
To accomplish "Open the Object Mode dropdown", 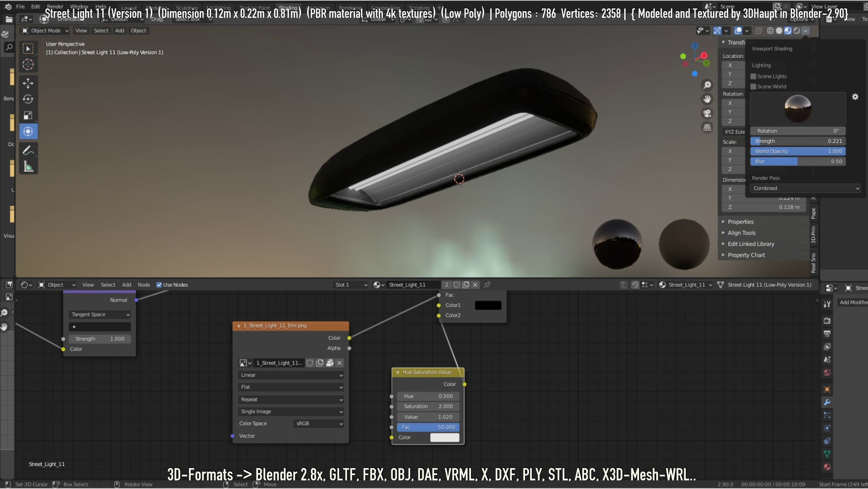I will [x=45, y=31].
